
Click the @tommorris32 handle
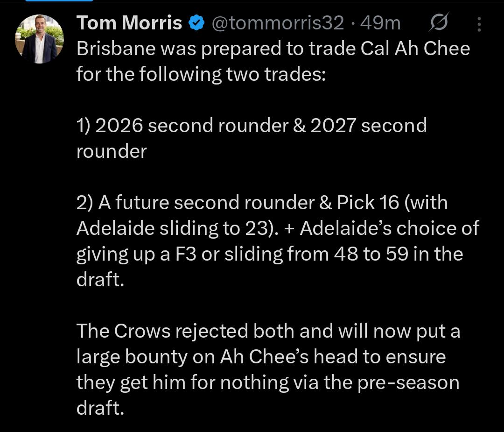click(278, 23)
